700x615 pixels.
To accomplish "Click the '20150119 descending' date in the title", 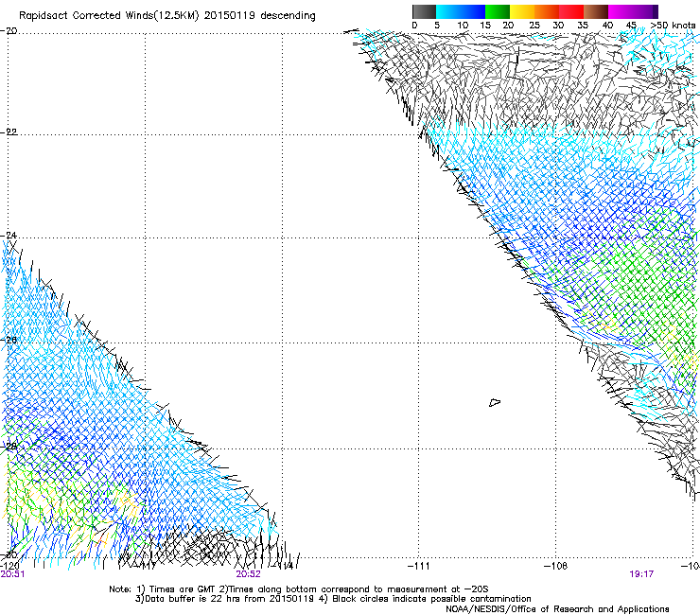I will coord(260,16).
